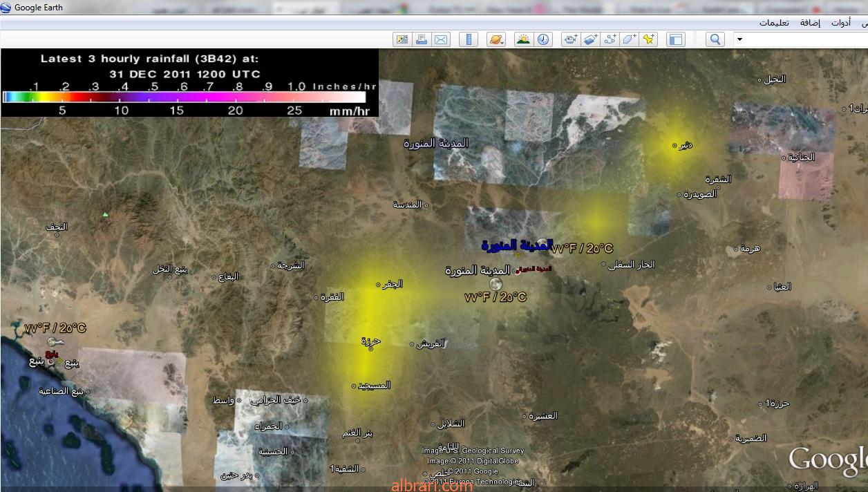Click the الحمراء place label
868x492 pixels.
pyautogui.click(x=269, y=426)
